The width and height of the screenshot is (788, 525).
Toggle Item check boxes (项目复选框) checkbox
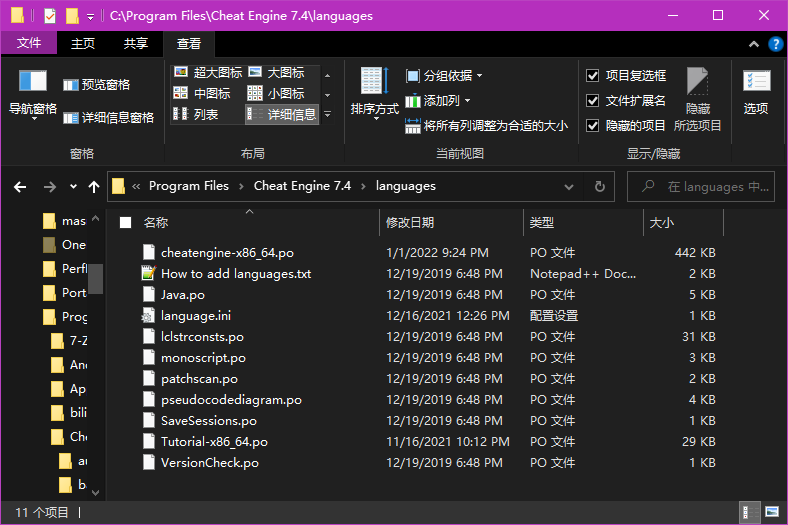593,76
